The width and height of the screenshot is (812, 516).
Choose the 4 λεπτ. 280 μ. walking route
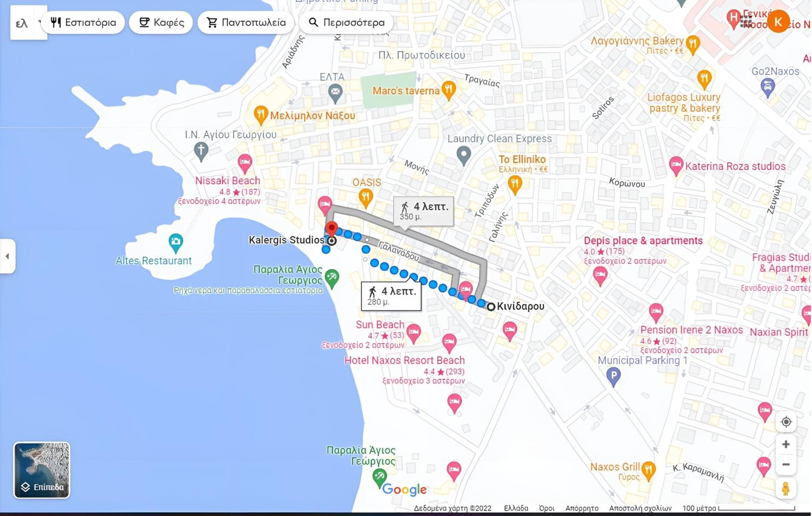391,296
